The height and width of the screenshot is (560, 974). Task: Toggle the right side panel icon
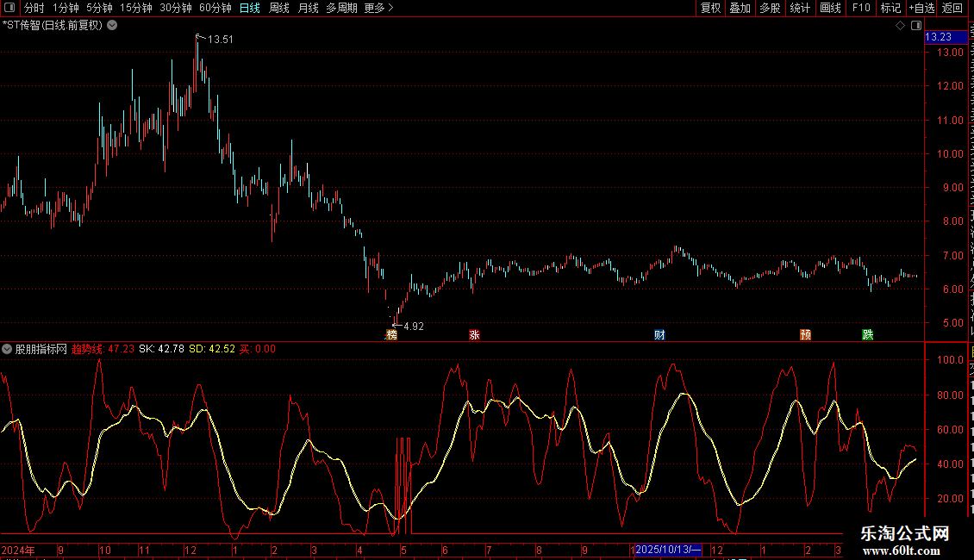click(x=916, y=26)
